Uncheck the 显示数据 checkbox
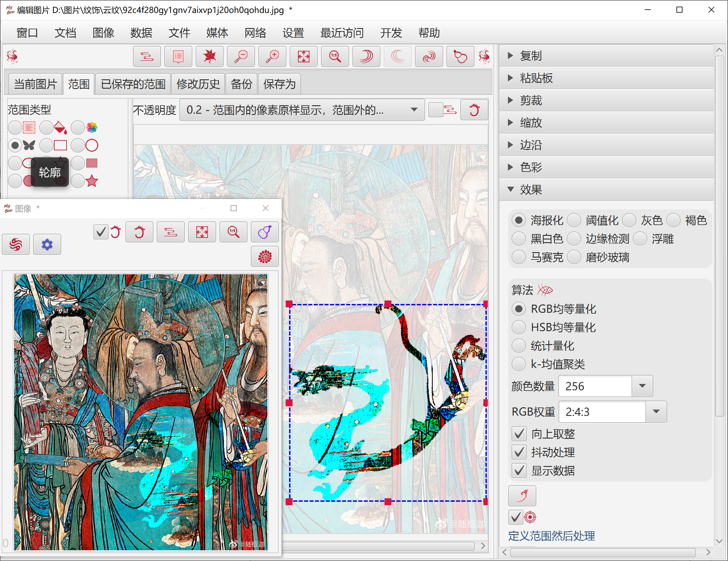728x561 pixels. coord(519,470)
